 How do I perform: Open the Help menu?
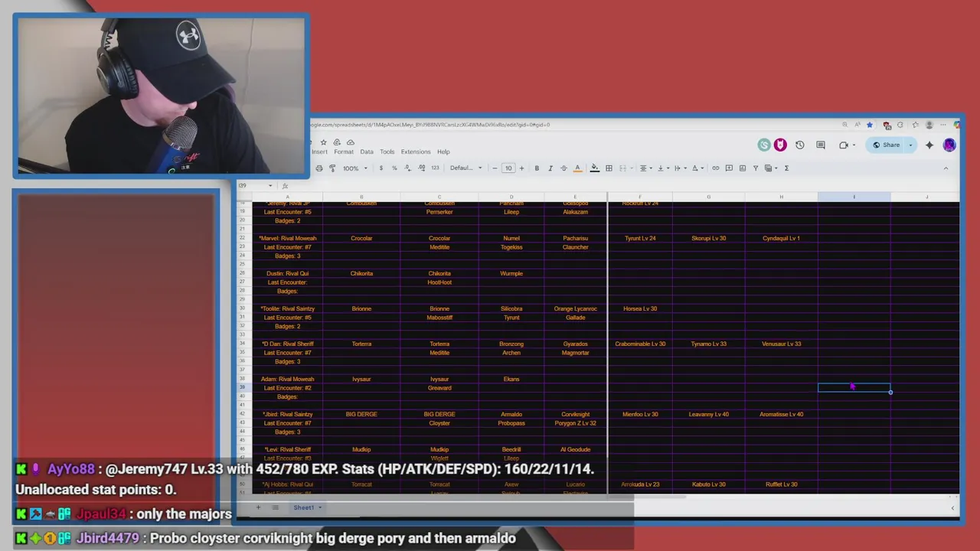click(443, 152)
